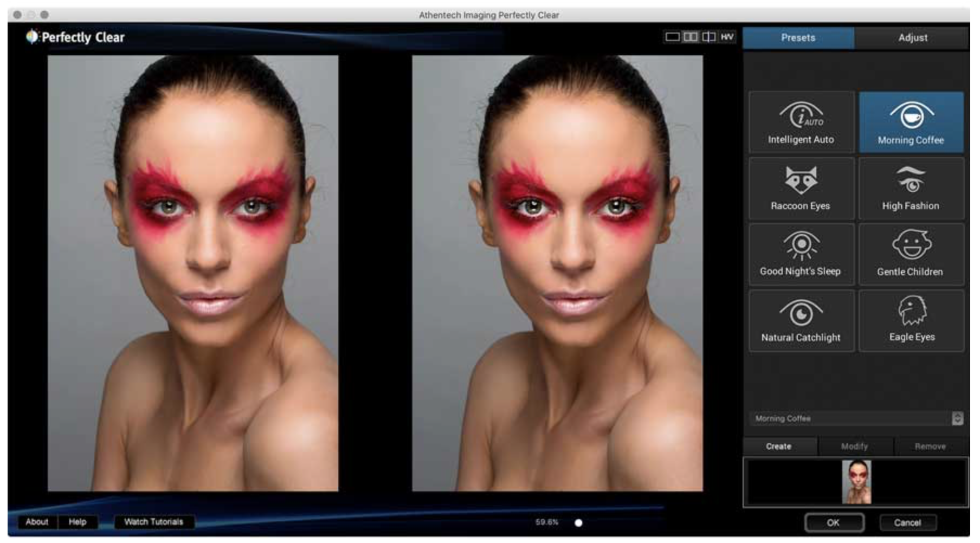Choose the Raccoon Eyes preset
Viewport: 980px width, 543px height.
click(x=801, y=188)
